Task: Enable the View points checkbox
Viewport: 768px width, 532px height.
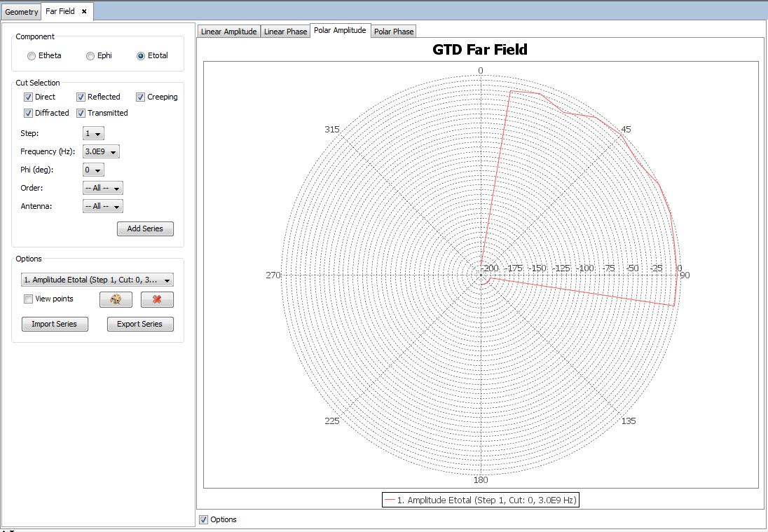Action: (x=29, y=299)
